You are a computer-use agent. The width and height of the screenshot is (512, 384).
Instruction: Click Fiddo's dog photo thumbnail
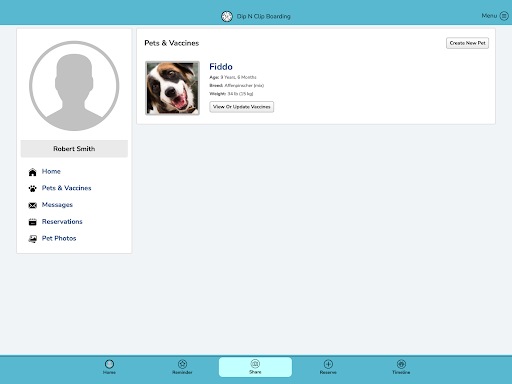click(x=172, y=88)
